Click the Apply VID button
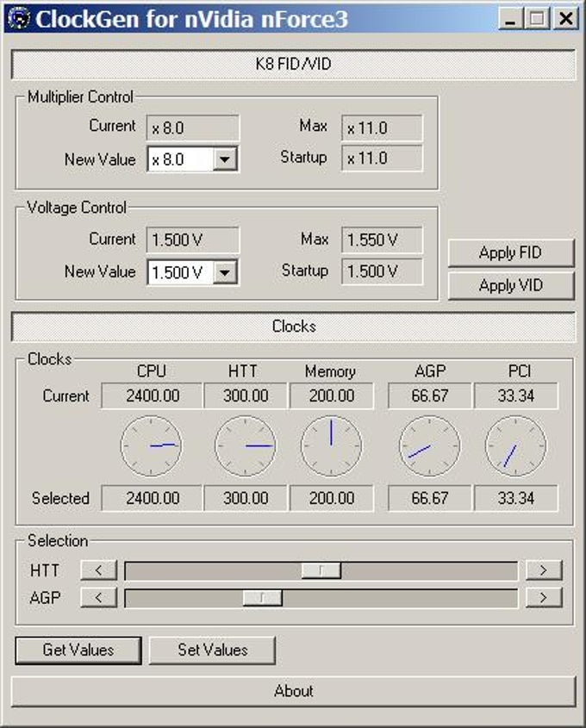The width and height of the screenshot is (586, 728). click(x=511, y=285)
